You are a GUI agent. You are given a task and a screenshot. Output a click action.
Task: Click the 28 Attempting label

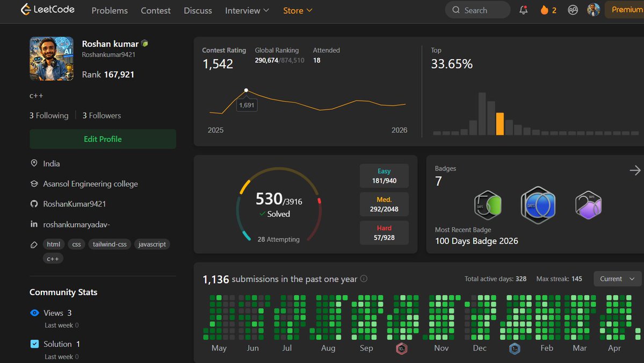pyautogui.click(x=278, y=239)
